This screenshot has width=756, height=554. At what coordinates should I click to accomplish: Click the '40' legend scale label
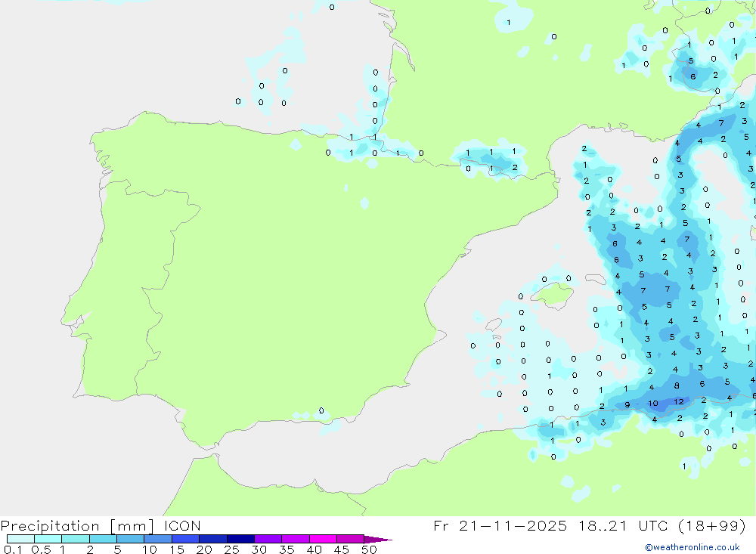point(314,549)
